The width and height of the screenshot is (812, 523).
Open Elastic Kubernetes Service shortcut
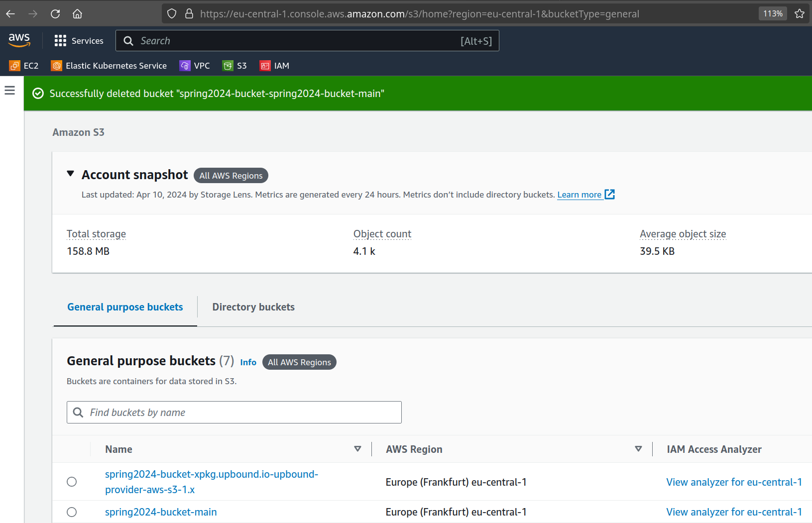[x=109, y=66]
